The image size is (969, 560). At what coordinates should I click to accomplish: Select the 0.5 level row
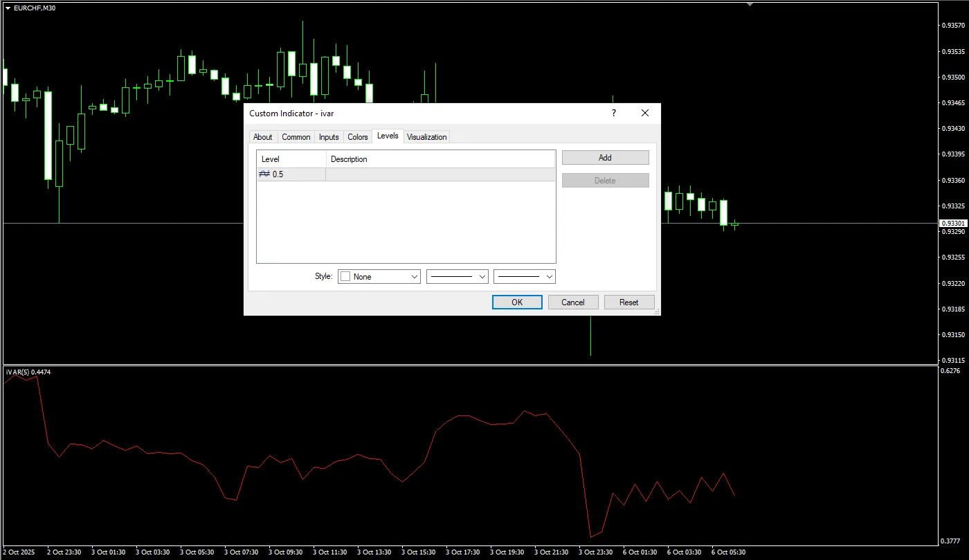click(406, 174)
